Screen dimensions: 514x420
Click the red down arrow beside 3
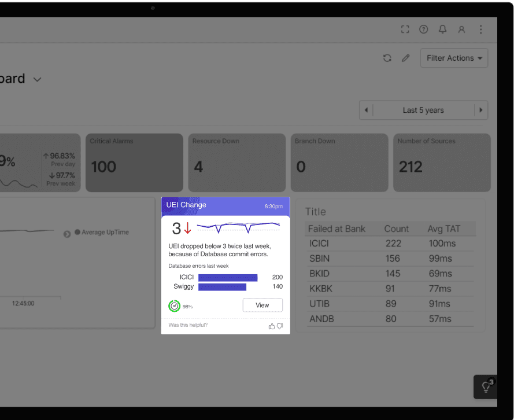tap(187, 228)
